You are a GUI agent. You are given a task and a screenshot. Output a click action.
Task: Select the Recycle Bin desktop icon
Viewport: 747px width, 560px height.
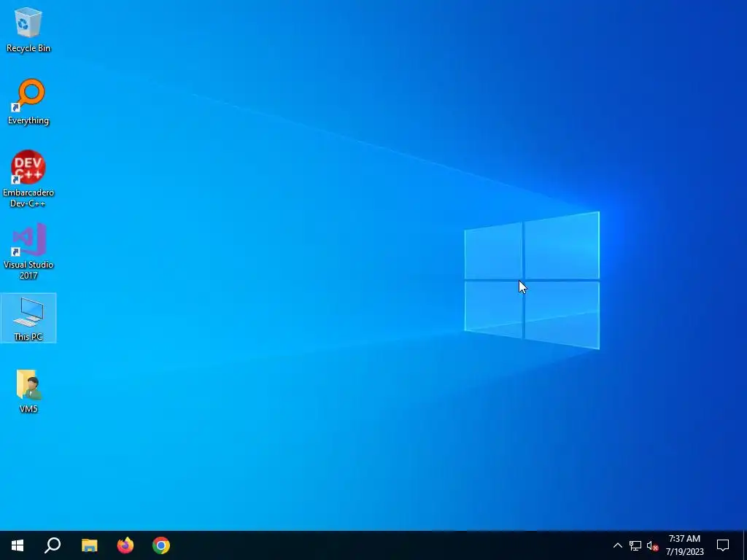[28, 30]
